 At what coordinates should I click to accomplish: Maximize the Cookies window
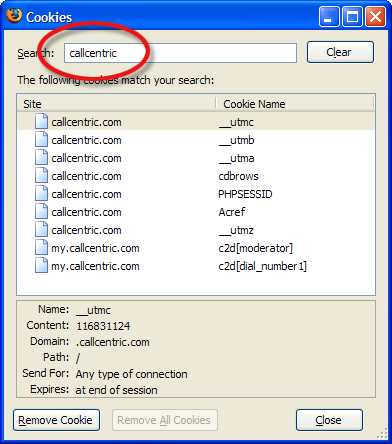(352, 16)
